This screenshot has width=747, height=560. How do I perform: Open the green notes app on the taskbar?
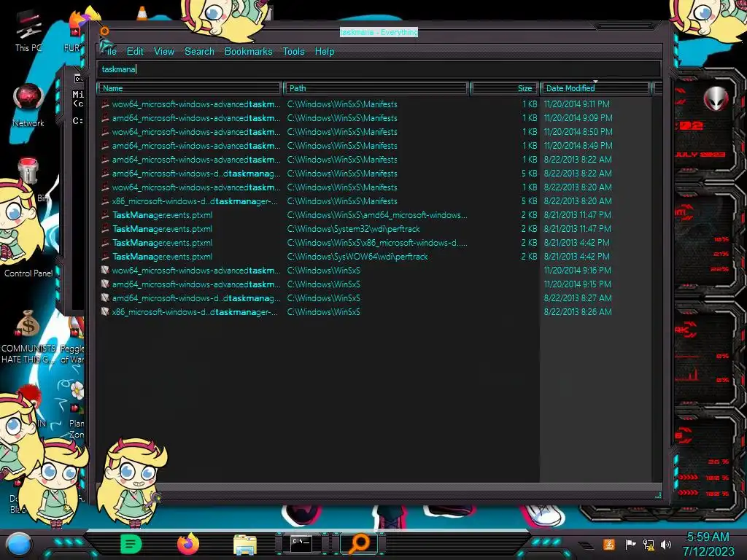[131, 544]
